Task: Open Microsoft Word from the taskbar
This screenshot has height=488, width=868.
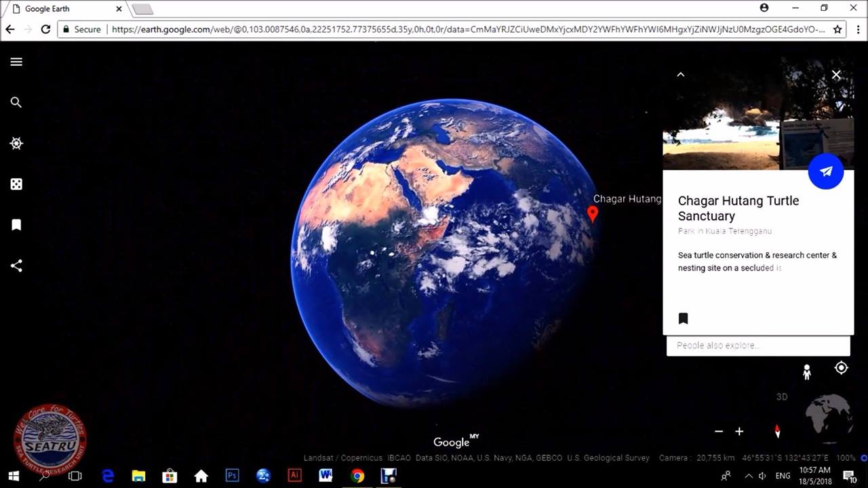Action: pyautogui.click(x=325, y=476)
